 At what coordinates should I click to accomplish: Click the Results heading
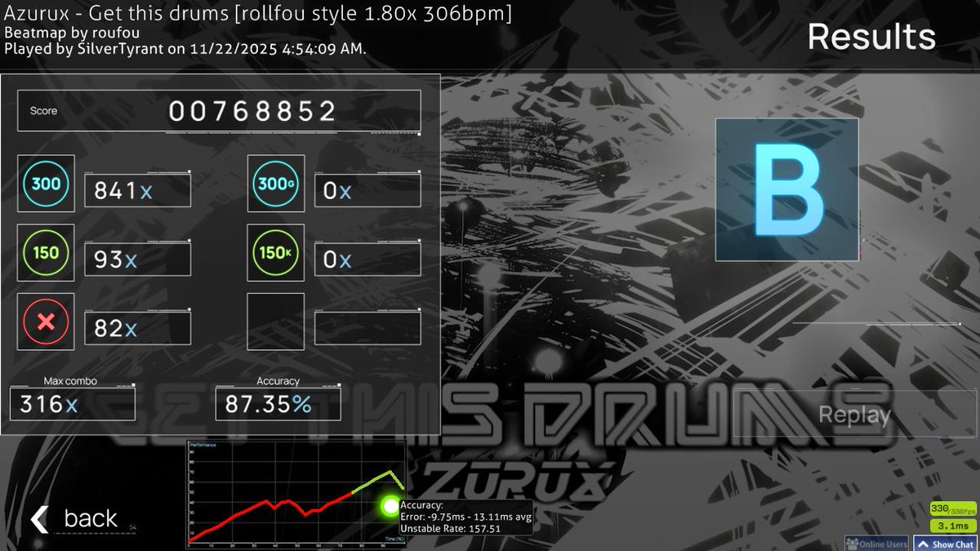(x=871, y=37)
